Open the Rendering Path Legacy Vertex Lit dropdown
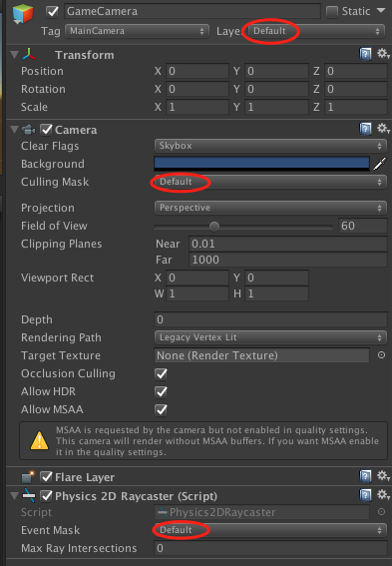Screen dimensions: 392x566 (x=270, y=337)
